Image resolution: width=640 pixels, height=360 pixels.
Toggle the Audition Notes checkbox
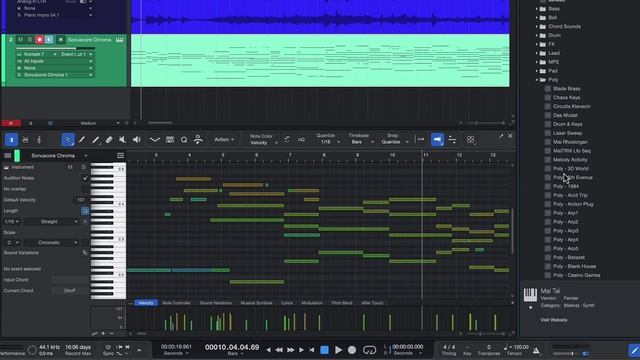pyautogui.click(x=85, y=178)
